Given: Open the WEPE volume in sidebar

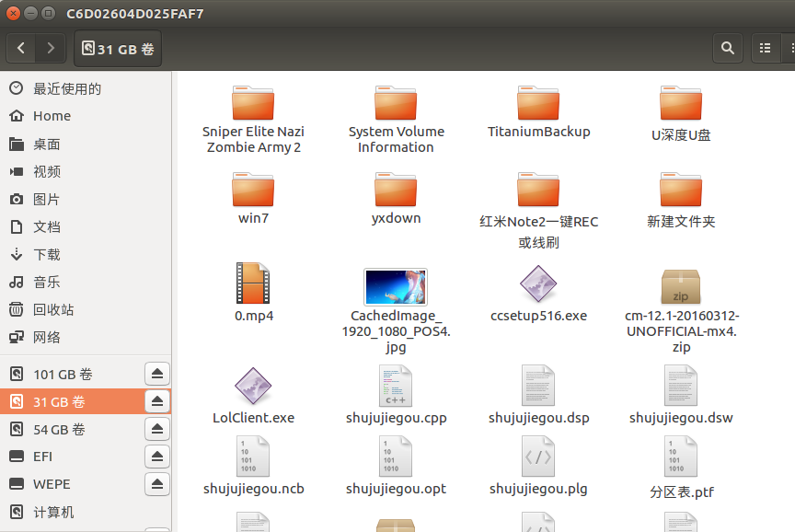Looking at the screenshot, I should point(71,484).
